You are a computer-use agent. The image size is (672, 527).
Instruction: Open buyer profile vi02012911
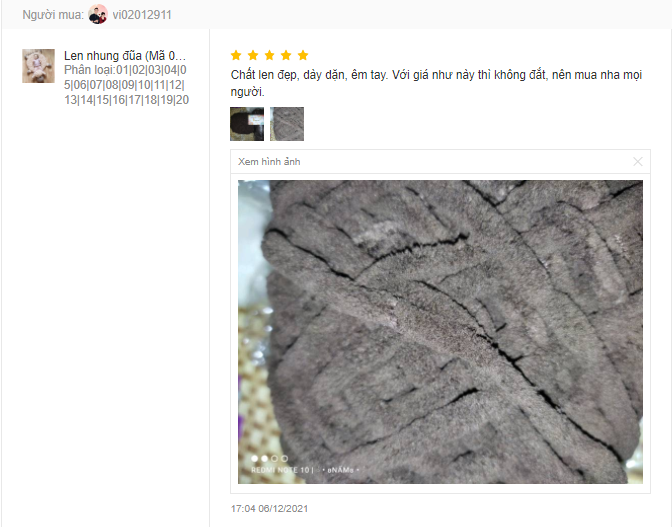tap(142, 15)
